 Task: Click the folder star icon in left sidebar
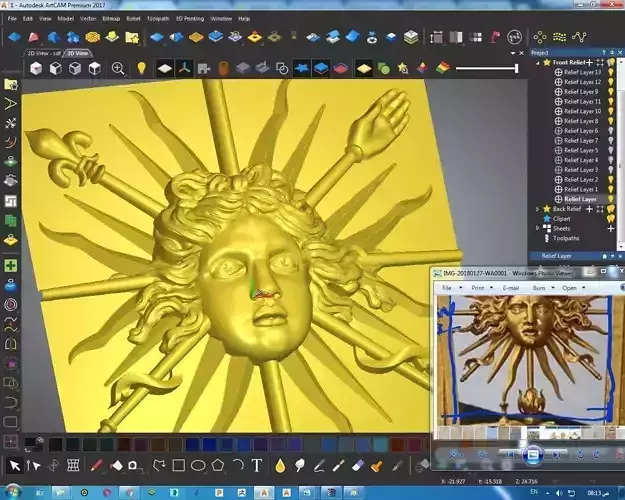point(11,85)
